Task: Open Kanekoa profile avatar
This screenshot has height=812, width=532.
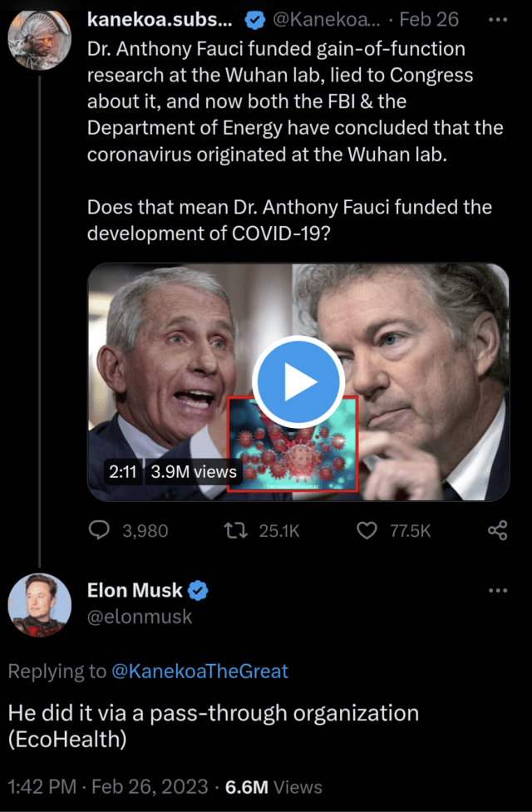Action: pyautogui.click(x=39, y=40)
